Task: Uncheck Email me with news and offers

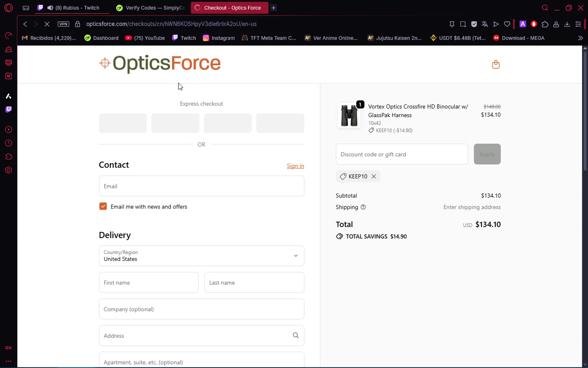Action: (x=103, y=206)
